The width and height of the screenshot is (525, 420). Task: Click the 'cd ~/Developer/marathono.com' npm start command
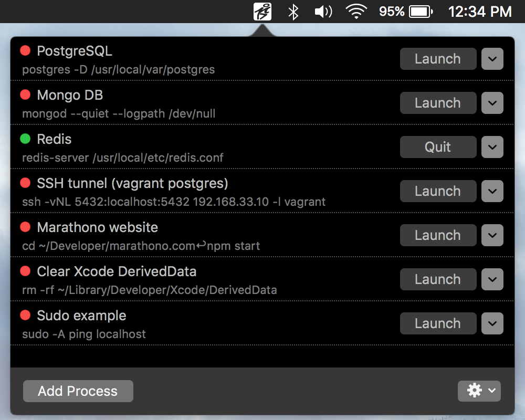[141, 246]
